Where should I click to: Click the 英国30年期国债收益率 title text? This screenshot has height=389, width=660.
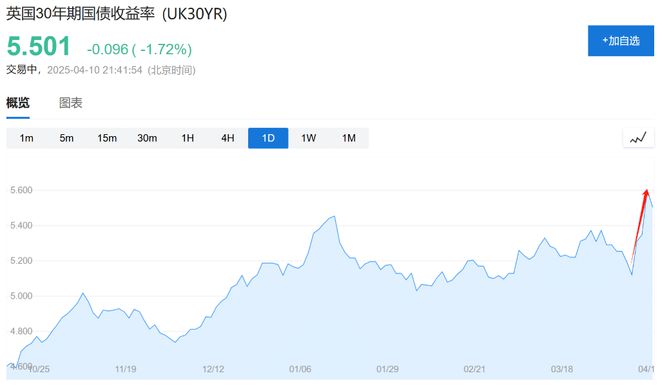tap(80, 14)
